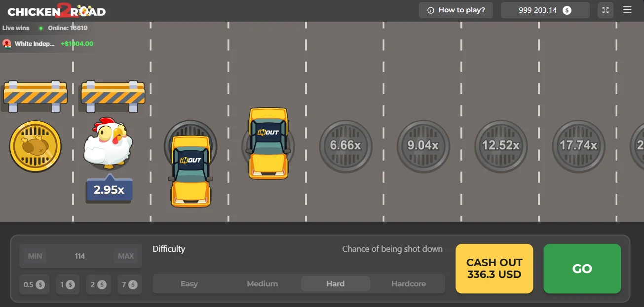Select the 6.66x manhole cover

345,146
